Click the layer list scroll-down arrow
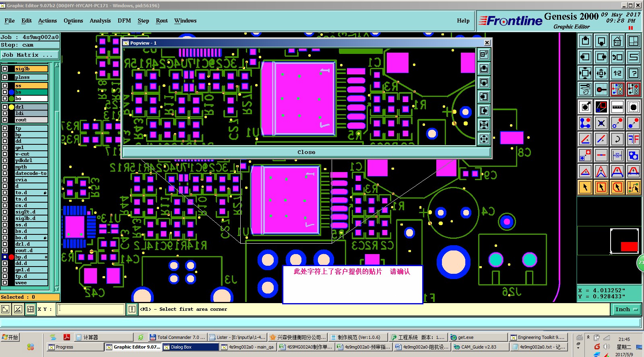 tap(57, 288)
